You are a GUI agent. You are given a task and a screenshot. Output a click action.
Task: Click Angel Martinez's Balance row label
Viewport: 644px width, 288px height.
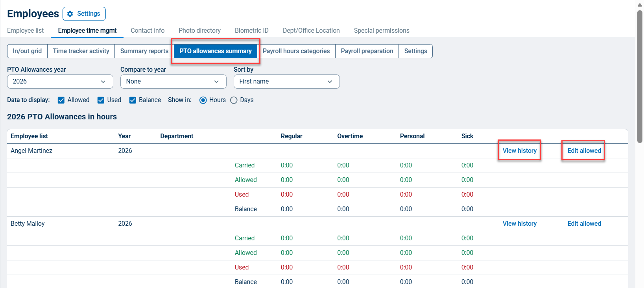246,209
